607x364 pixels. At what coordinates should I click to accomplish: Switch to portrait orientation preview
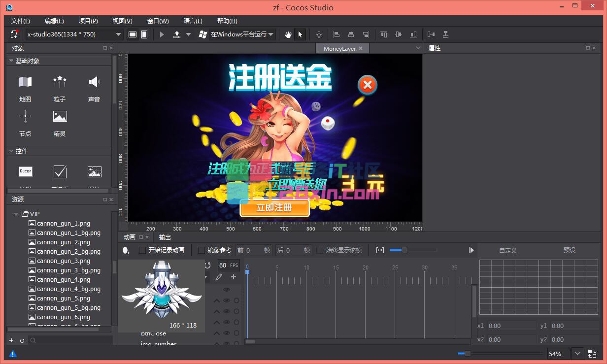pos(144,34)
